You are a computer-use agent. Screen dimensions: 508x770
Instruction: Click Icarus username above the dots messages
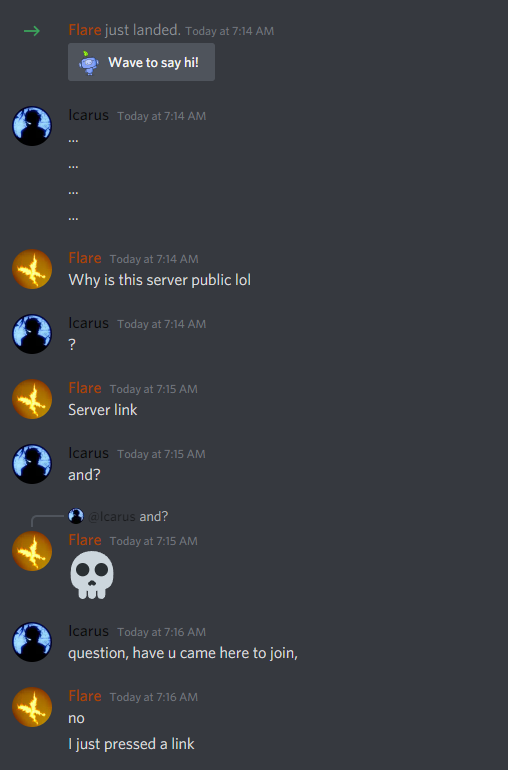[x=88, y=115]
